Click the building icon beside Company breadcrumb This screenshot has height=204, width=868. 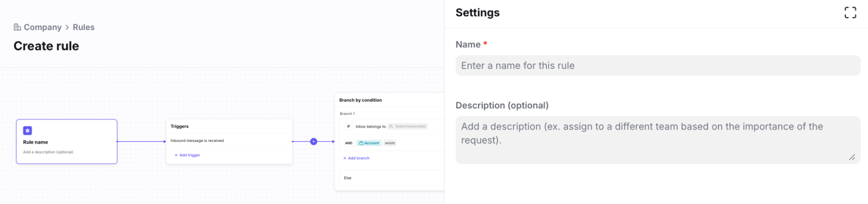point(17,27)
